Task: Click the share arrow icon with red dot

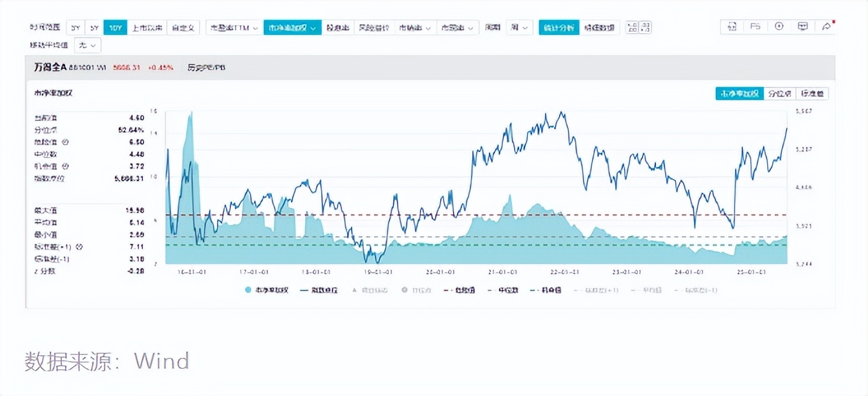Action: point(827,27)
